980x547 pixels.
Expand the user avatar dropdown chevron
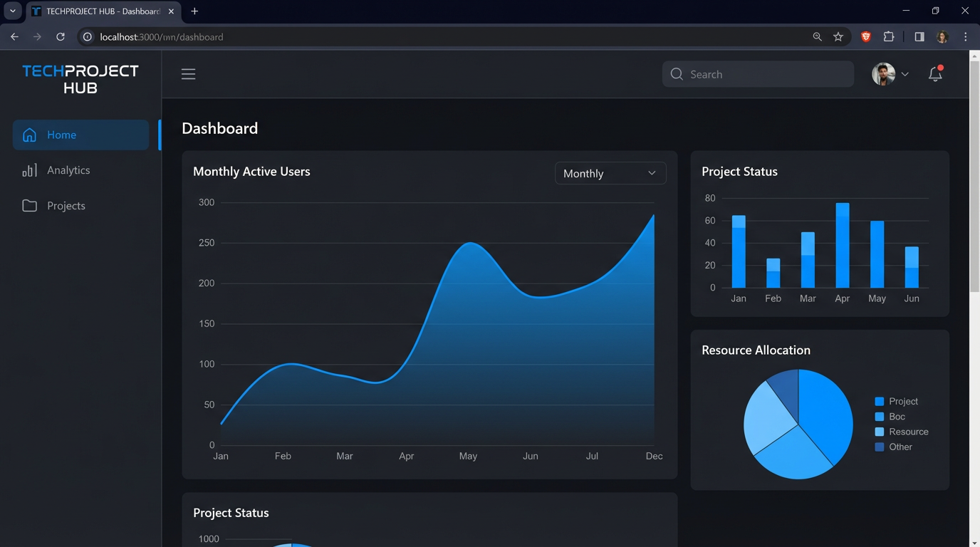pos(905,74)
